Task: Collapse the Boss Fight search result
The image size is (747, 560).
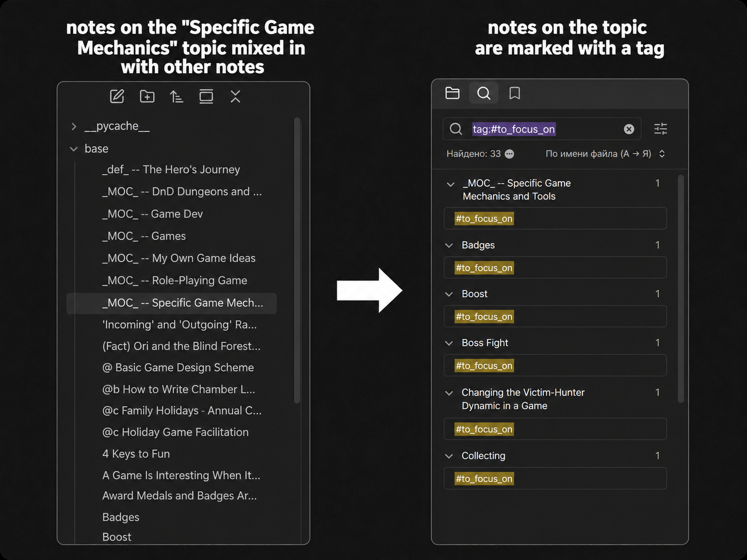Action: coord(449,343)
